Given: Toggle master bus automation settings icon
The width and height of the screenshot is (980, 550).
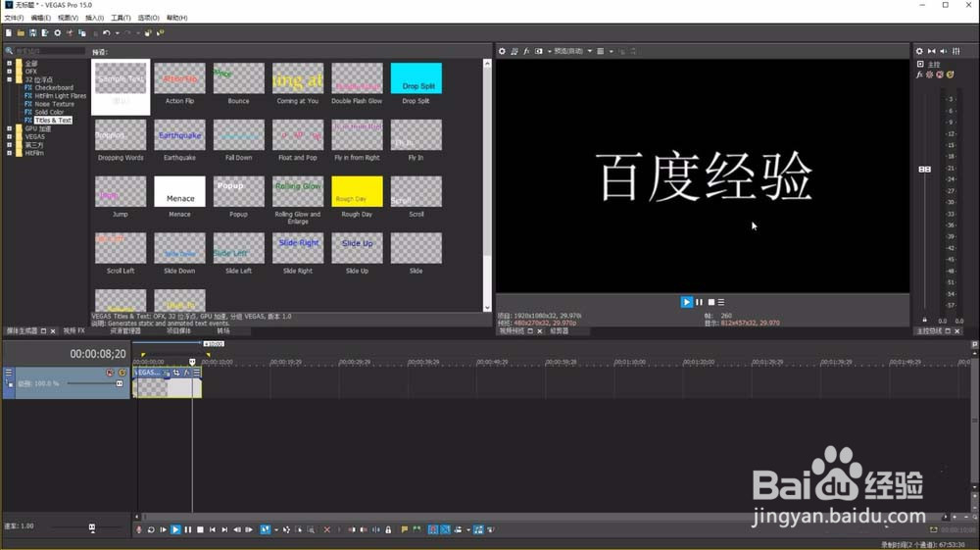Looking at the screenshot, I should coord(929,75).
